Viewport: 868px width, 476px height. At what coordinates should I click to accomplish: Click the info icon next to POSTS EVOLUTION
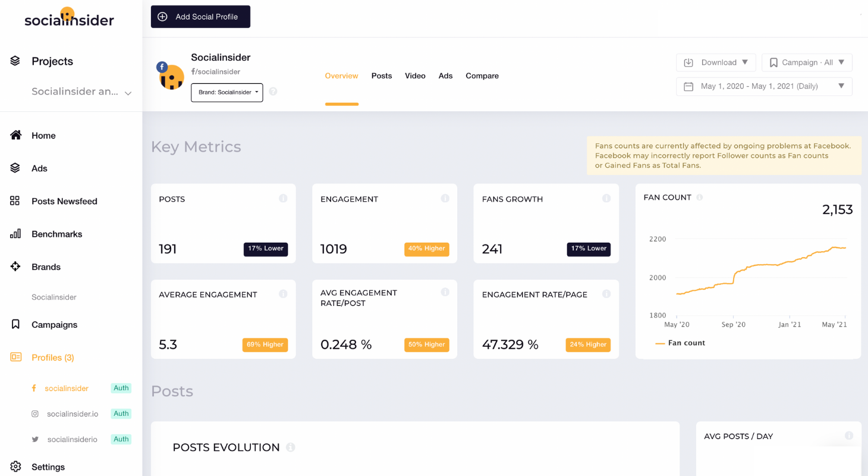[290, 447]
